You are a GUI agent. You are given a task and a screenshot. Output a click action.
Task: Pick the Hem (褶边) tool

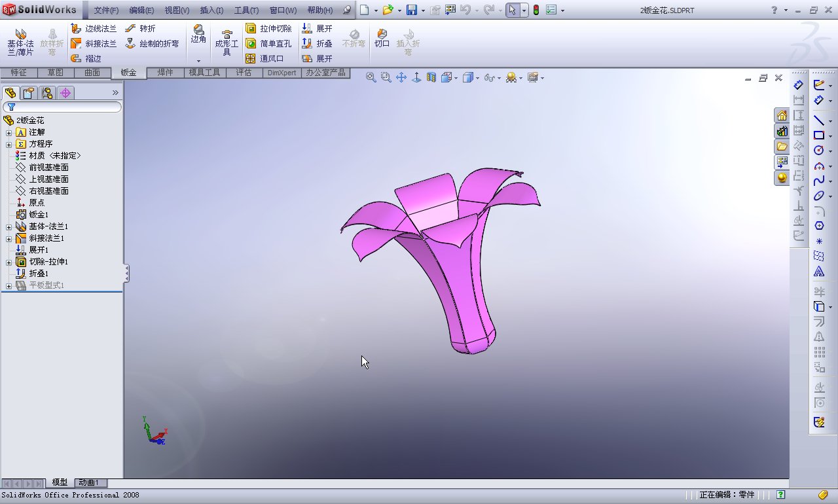click(86, 59)
